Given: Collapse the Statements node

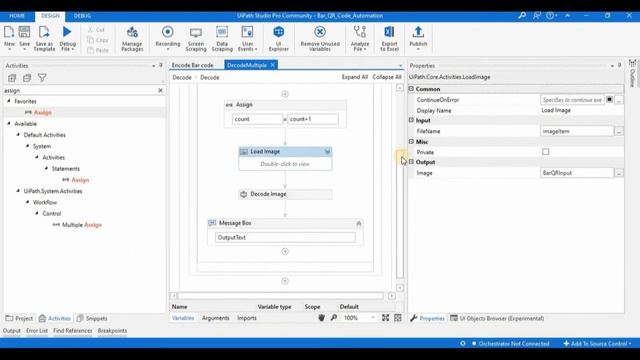Looking at the screenshot, I should pyautogui.click(x=46, y=168).
